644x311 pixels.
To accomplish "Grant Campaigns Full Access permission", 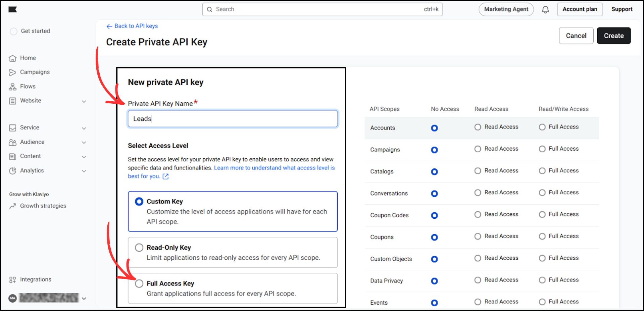I will (x=542, y=149).
